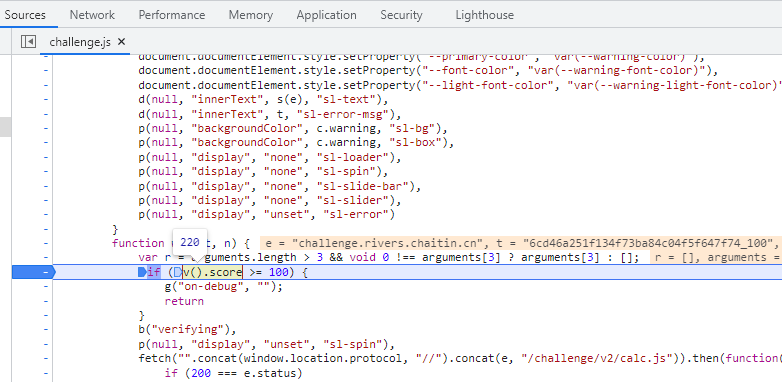Viewport: 782px width, 382px height.
Task: Click the inline value r = [], arguments
Action: click(x=716, y=257)
